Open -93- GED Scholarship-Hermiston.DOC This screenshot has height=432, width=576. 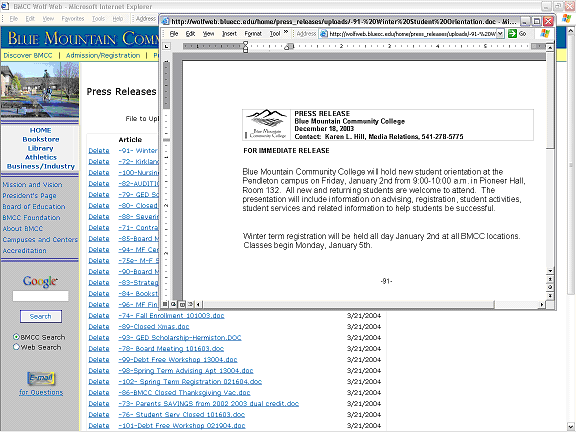(180, 338)
